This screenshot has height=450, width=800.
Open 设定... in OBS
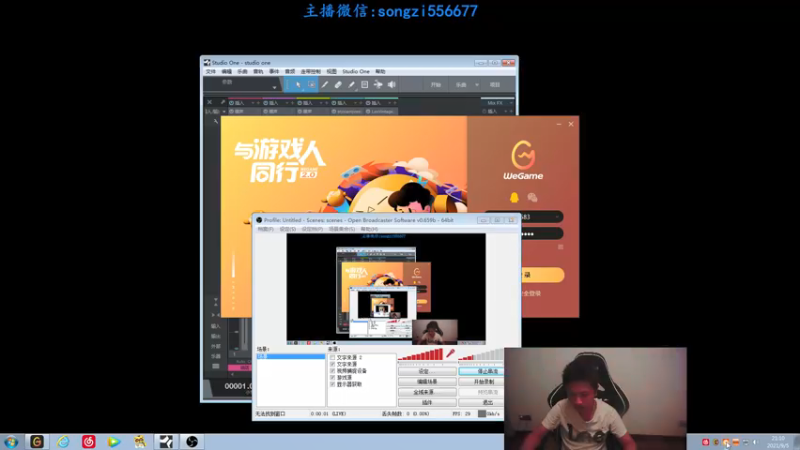click(427, 371)
